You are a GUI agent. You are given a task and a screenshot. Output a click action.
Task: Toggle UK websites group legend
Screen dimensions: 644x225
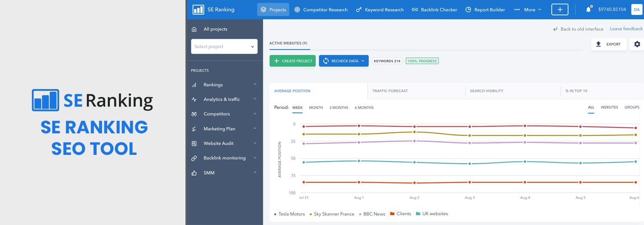pyautogui.click(x=432, y=213)
